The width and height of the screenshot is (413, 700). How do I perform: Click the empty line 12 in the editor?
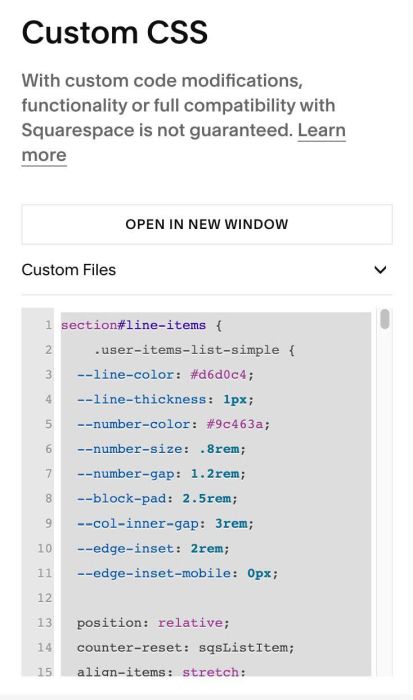coord(216,598)
